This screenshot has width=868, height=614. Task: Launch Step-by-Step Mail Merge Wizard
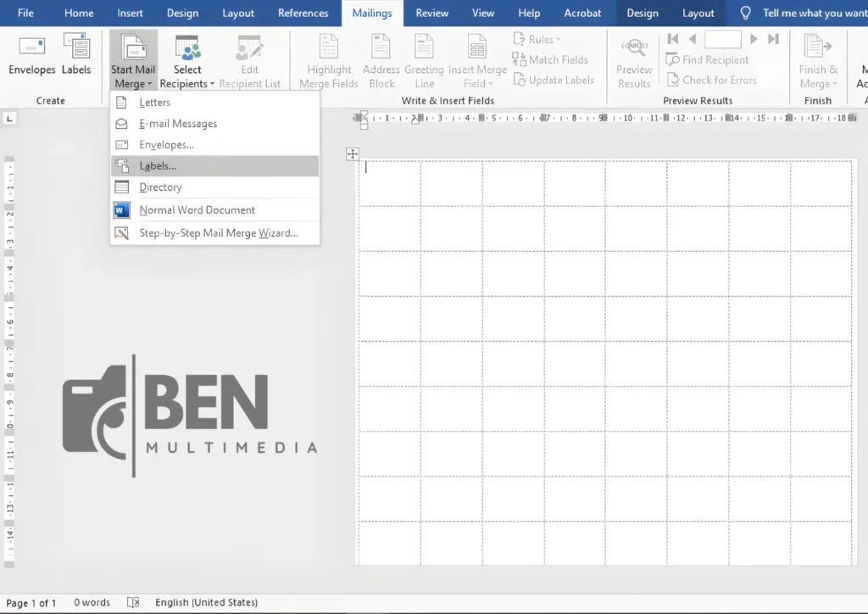pos(218,233)
